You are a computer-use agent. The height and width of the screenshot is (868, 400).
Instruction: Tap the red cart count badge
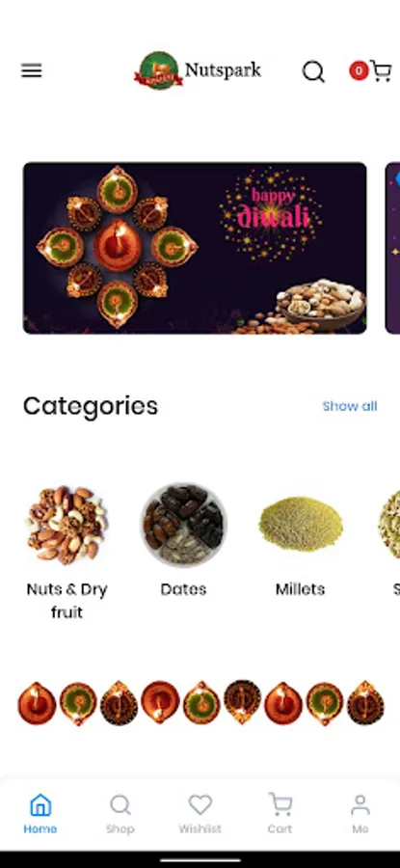(359, 70)
